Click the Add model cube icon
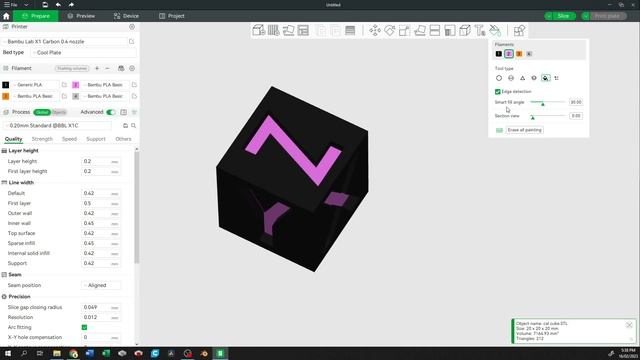Viewport: 640px width, 360px height. pos(259,30)
